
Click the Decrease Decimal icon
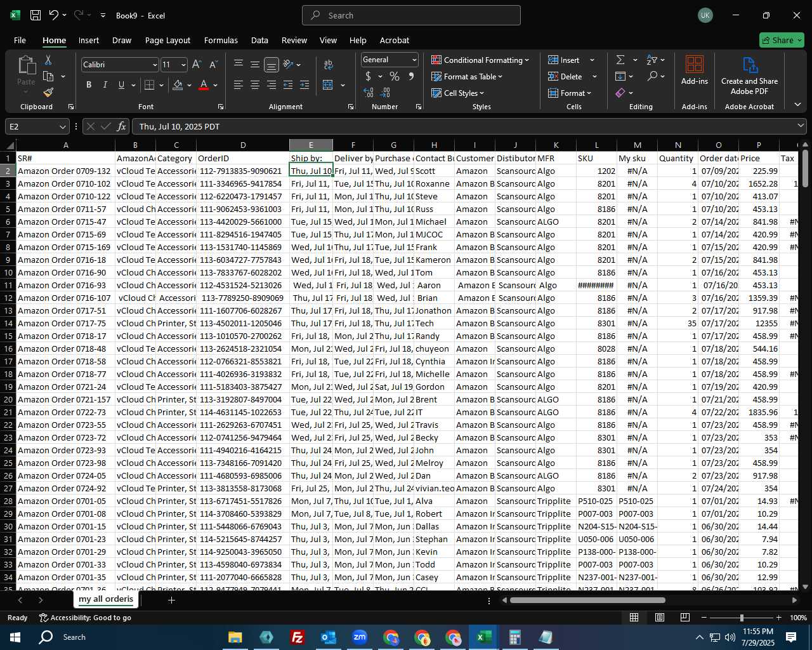click(x=386, y=93)
